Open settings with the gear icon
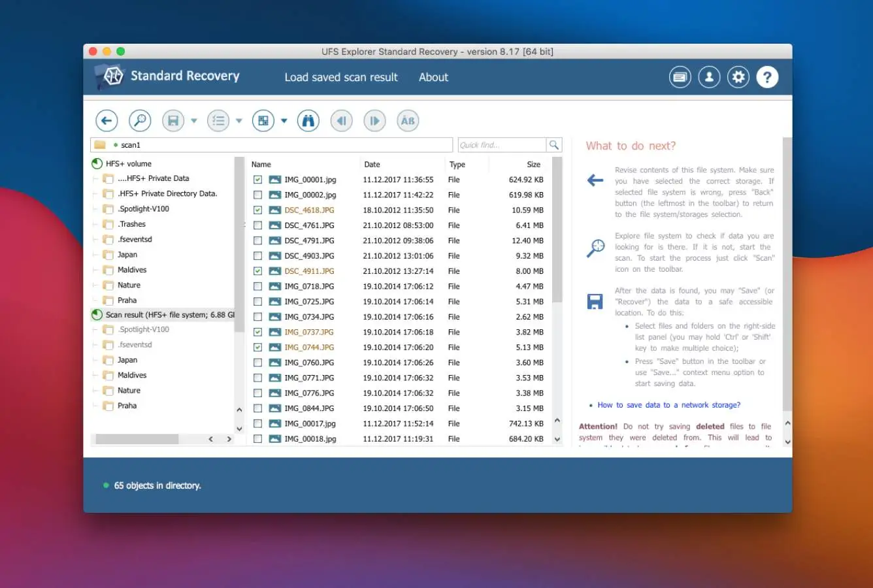This screenshot has width=873, height=588. tap(738, 77)
